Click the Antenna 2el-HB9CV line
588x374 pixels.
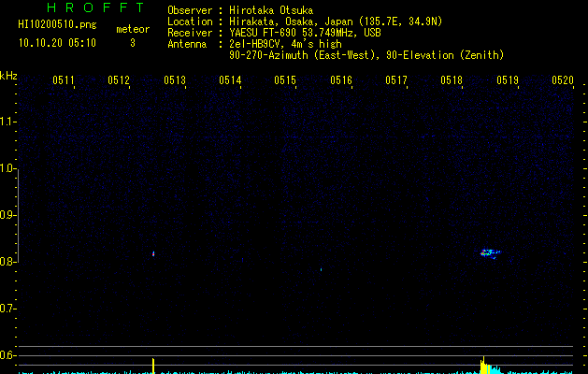pyautogui.click(x=254, y=44)
